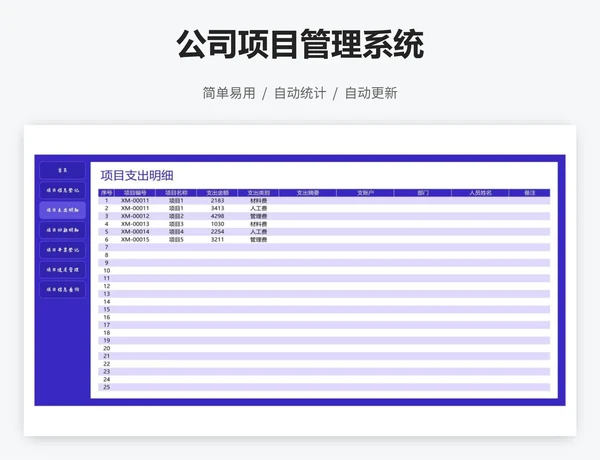Click the 支出摘要 column header
The image size is (600, 460).
click(308, 193)
